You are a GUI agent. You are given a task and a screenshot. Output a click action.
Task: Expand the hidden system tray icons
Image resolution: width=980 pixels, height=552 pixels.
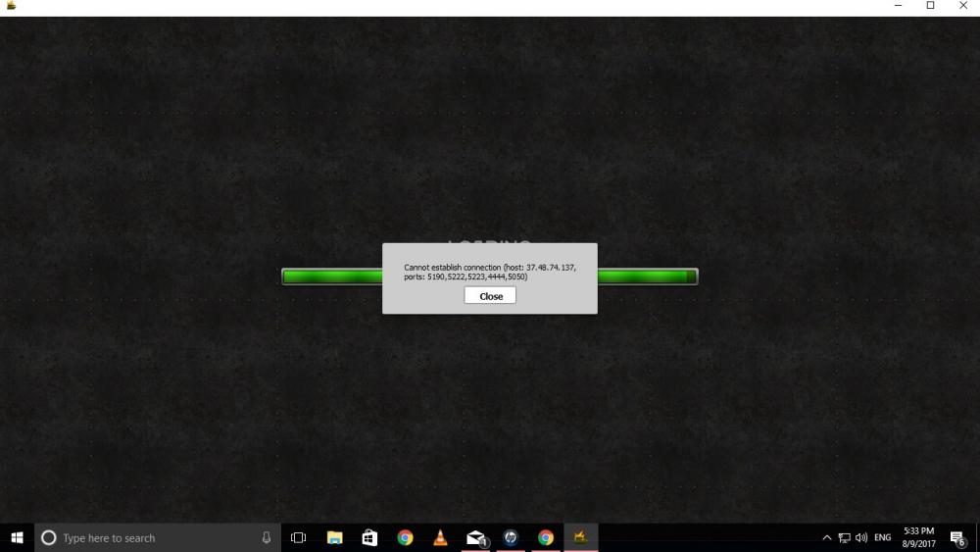(x=826, y=537)
